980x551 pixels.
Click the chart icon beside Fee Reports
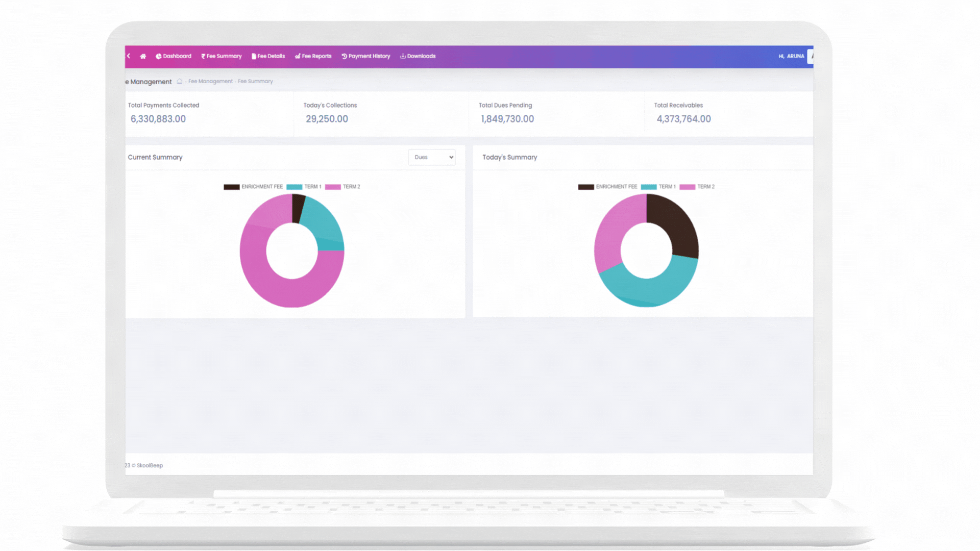tap(298, 57)
